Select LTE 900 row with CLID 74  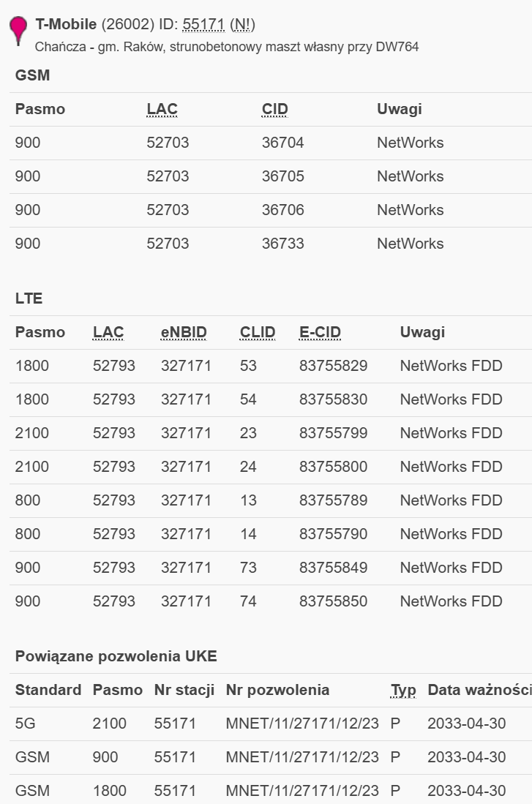click(270, 601)
